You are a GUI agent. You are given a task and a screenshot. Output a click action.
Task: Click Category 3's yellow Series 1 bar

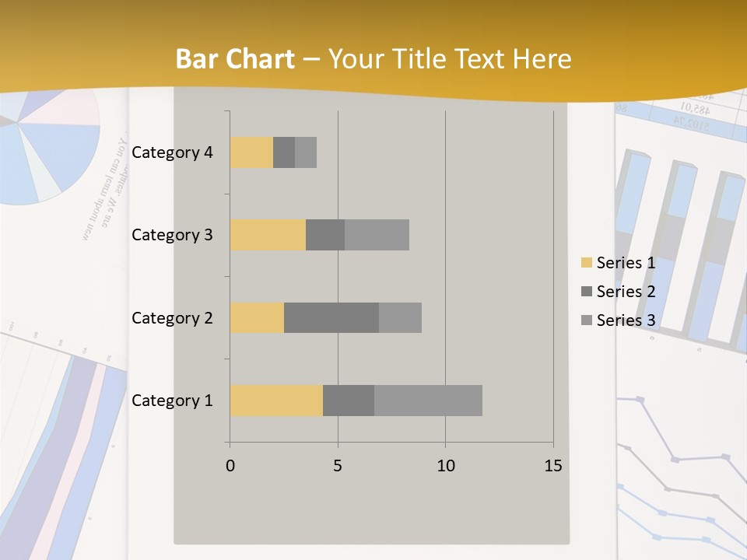click(268, 235)
